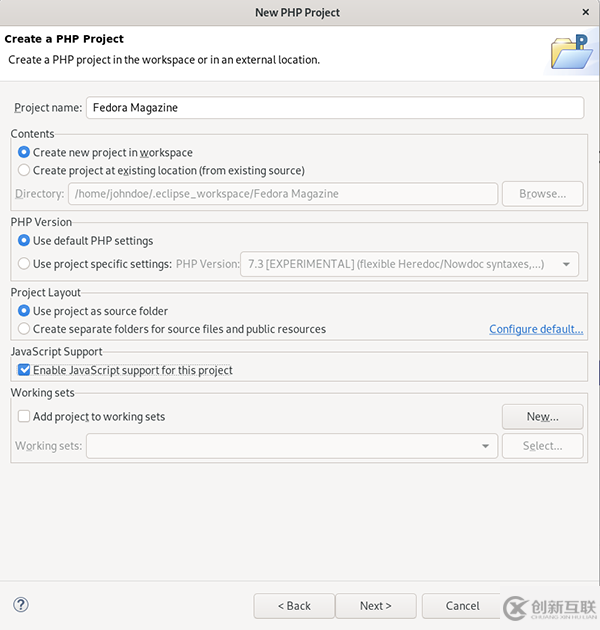Expand the Working sets combo box

pos(292,446)
